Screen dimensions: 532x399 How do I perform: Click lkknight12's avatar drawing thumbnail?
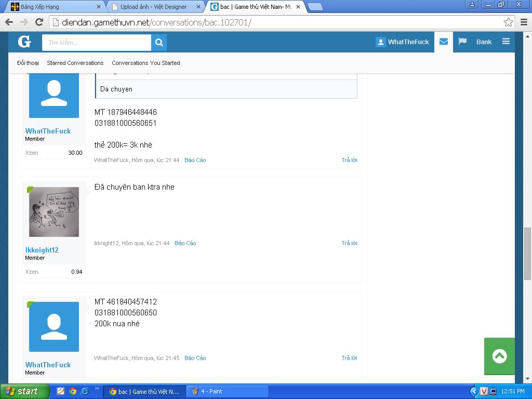54,212
